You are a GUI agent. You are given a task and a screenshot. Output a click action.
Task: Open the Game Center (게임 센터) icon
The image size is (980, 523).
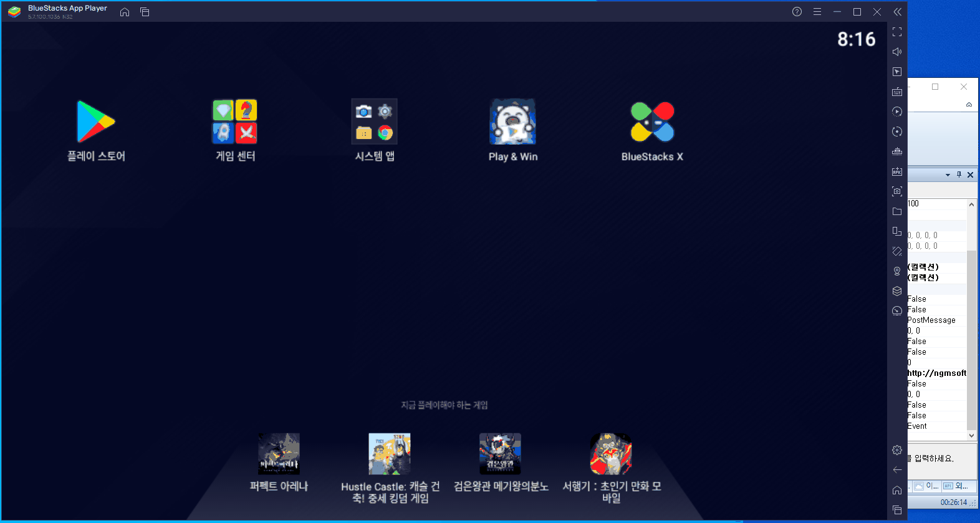pyautogui.click(x=235, y=122)
